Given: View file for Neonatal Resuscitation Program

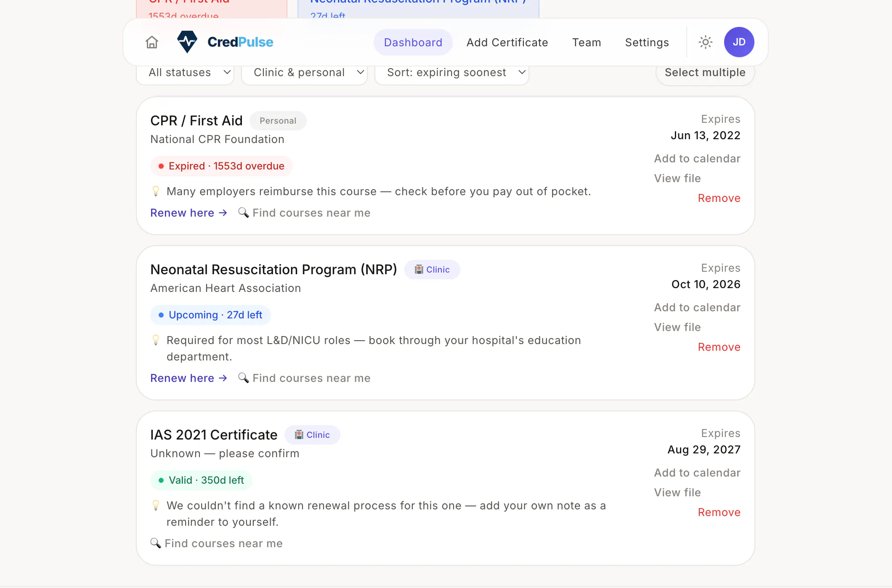Looking at the screenshot, I should tap(677, 327).
